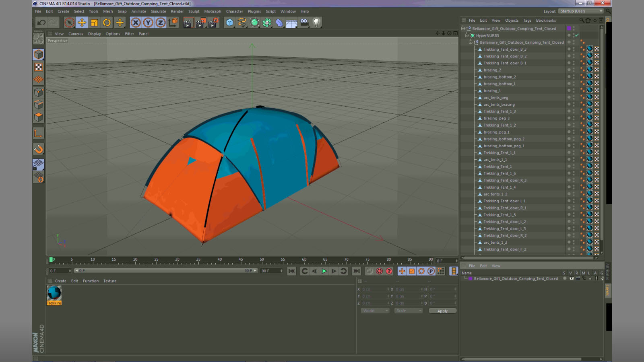This screenshot has width=644, height=362.
Task: Add a Camera object
Action: 304,23
